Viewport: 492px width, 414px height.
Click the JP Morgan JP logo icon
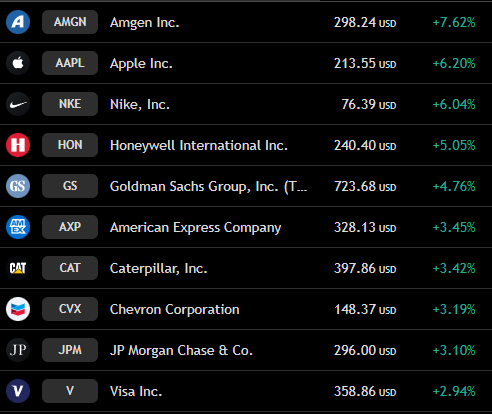(18, 350)
